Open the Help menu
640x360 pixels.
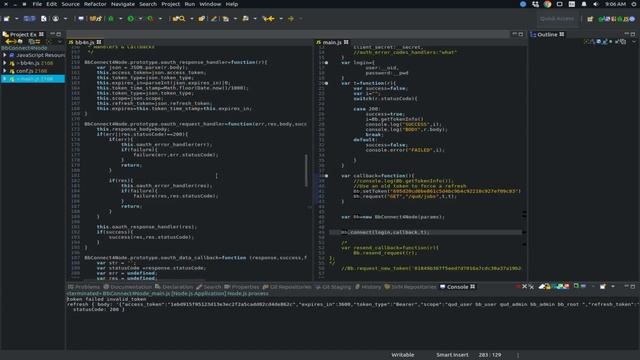click(231, 4)
